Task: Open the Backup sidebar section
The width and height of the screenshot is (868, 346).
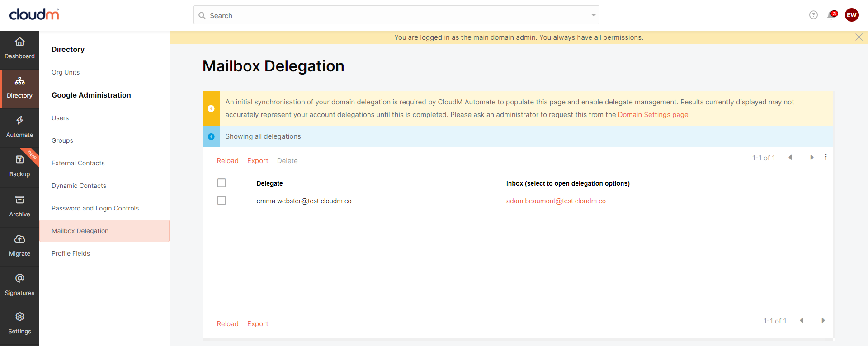Action: 19,167
